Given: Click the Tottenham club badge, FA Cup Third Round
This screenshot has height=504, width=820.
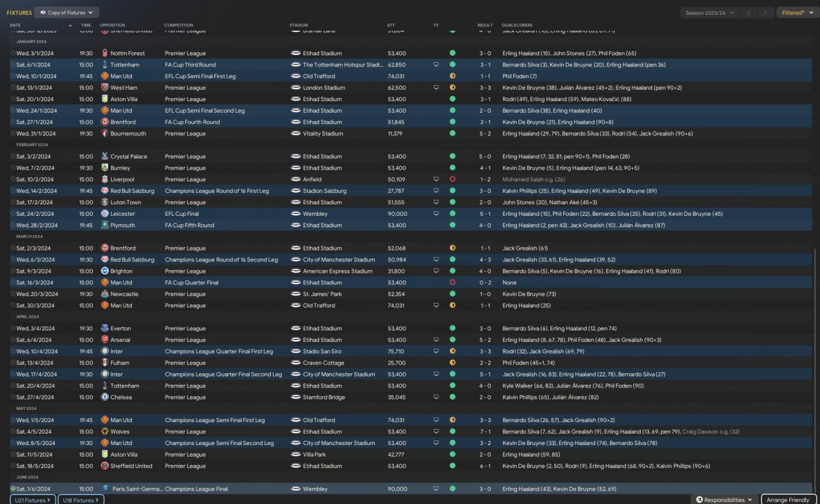Looking at the screenshot, I should pos(104,65).
